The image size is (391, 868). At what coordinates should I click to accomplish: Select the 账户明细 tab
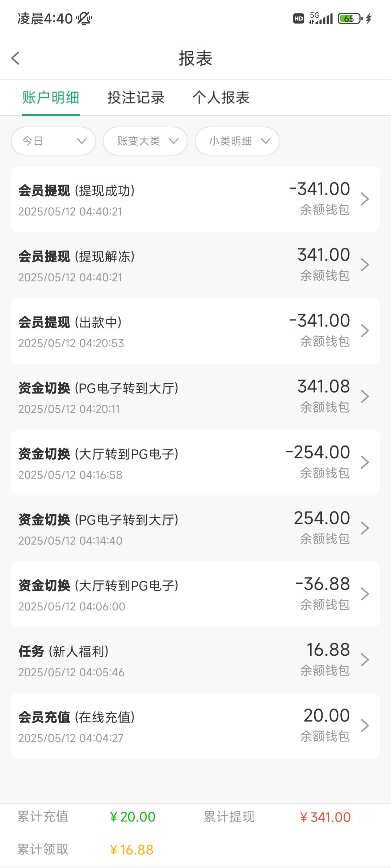point(51,98)
